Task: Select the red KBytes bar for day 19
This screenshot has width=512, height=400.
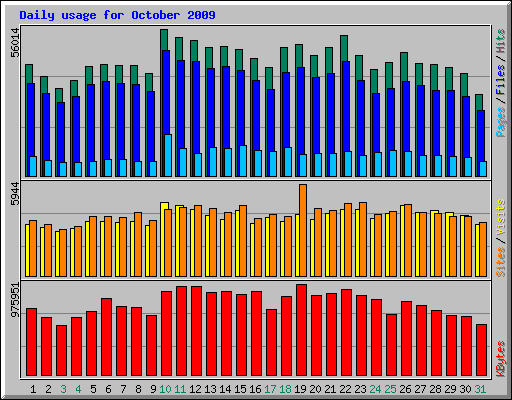Action: coord(301,330)
